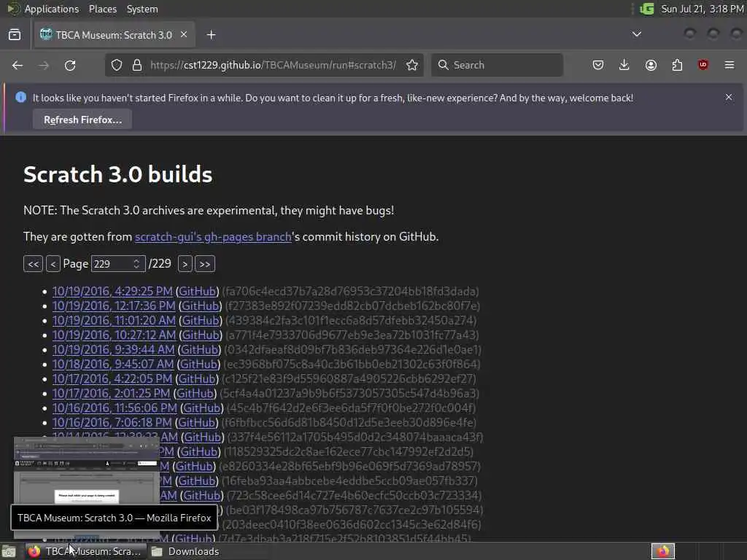The height and width of the screenshot is (560, 747).
Task: Open Firefox View icon left of the tab
Action: pos(15,35)
